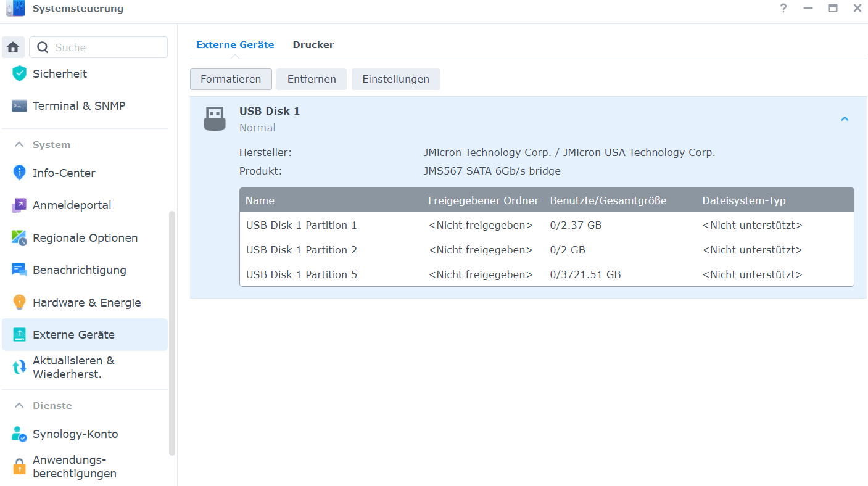Click the Externe Geräte sidebar icon

20,334
